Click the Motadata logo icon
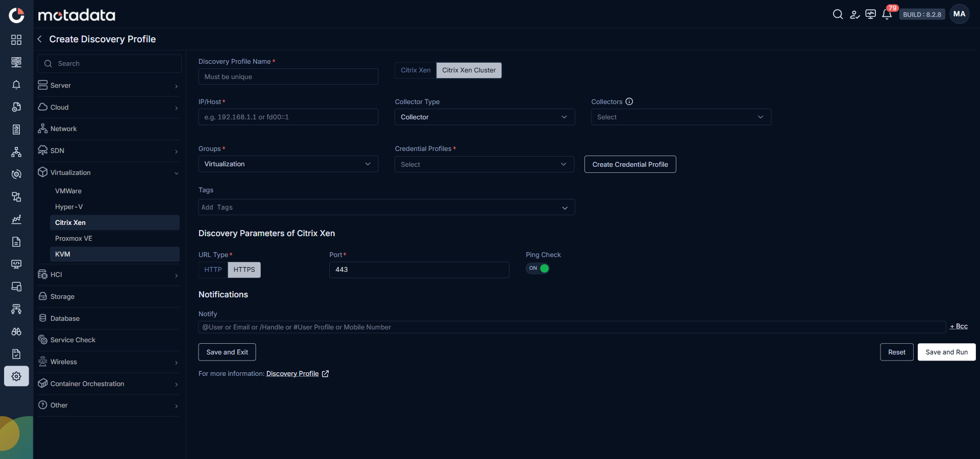This screenshot has height=459, width=980. 16,15
